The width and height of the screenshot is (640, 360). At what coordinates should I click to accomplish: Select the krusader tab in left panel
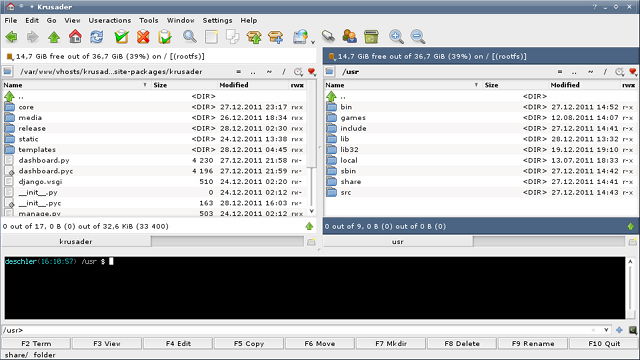[x=76, y=242]
